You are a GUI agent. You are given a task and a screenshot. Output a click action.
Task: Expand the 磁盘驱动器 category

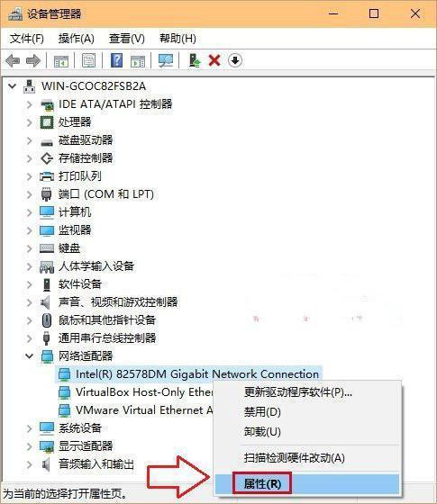click(x=29, y=140)
